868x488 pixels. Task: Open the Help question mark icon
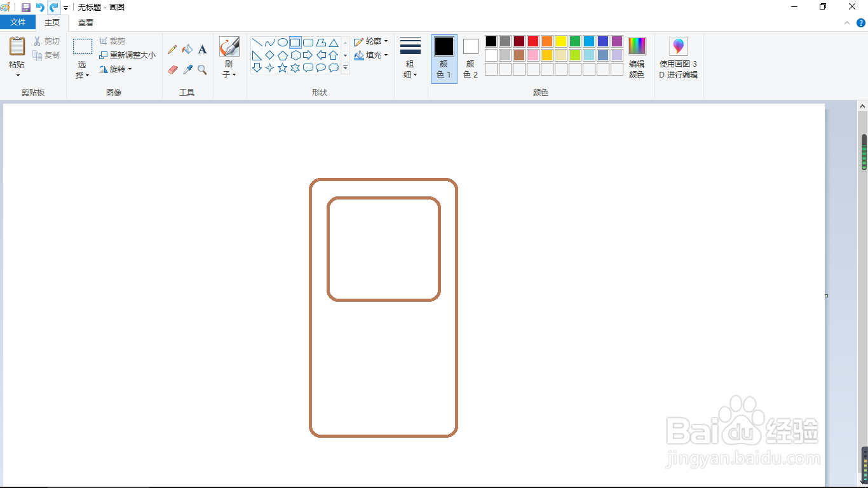861,23
